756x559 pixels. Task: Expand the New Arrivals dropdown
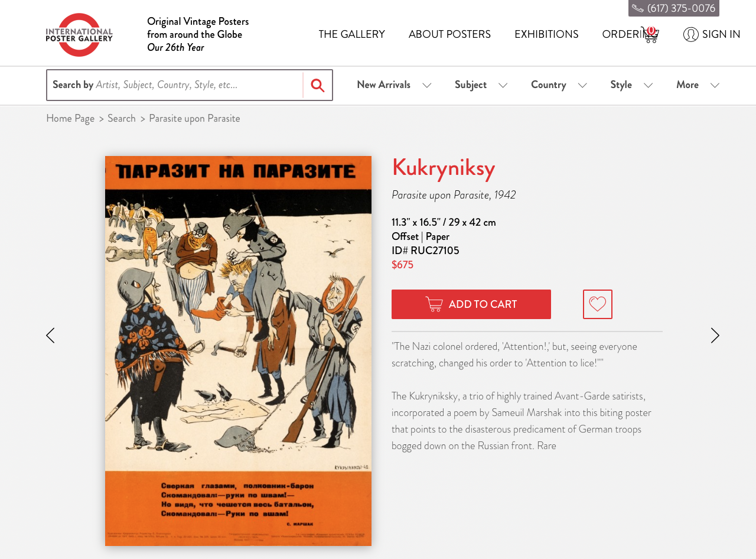pyautogui.click(x=394, y=85)
